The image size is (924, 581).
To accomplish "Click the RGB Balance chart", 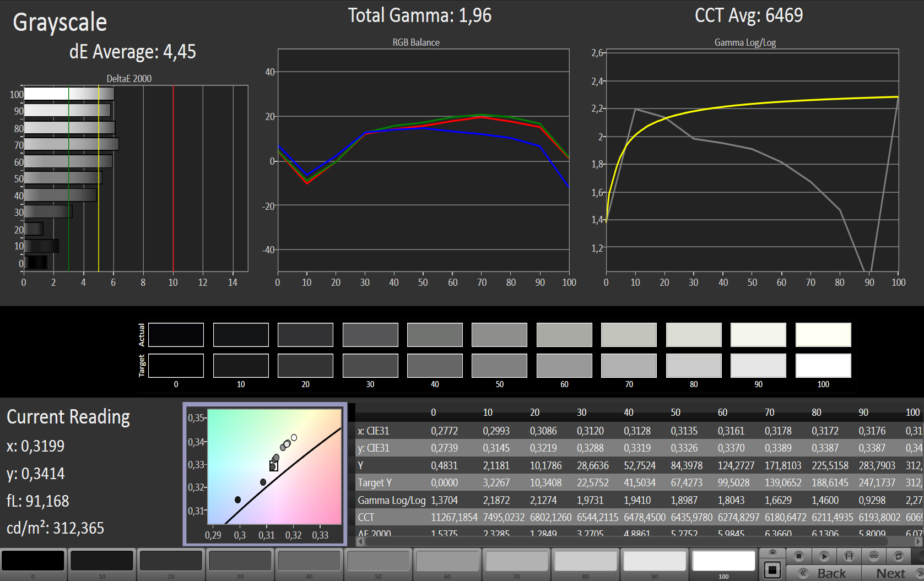I will (x=423, y=160).
